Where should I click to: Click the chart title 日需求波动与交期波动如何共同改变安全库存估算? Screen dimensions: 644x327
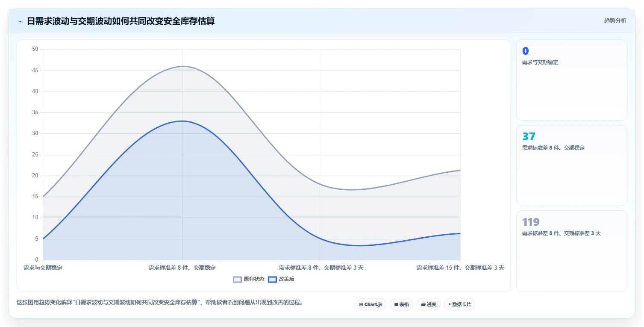(x=121, y=21)
